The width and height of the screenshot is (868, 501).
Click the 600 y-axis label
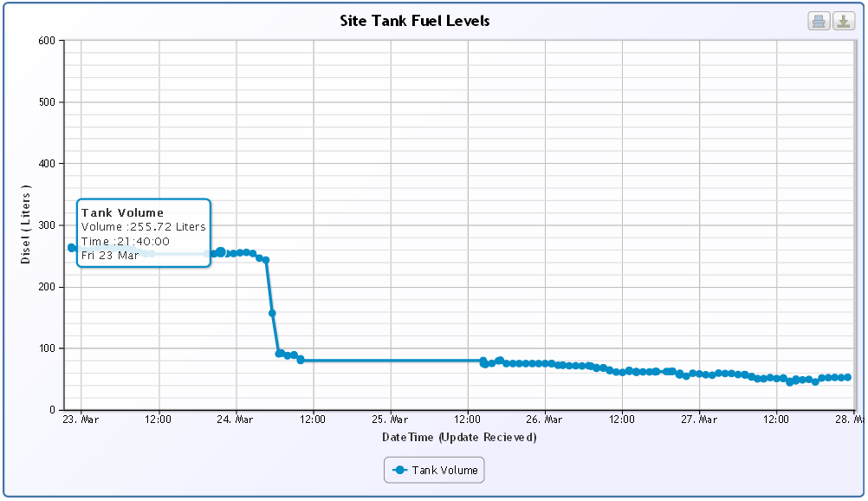(x=47, y=41)
